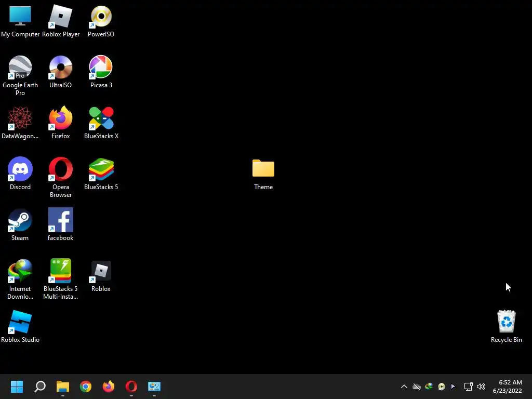Image resolution: width=532 pixels, height=399 pixels.
Task: Click the cloud tray icon with a slash
Action: tap(417, 387)
